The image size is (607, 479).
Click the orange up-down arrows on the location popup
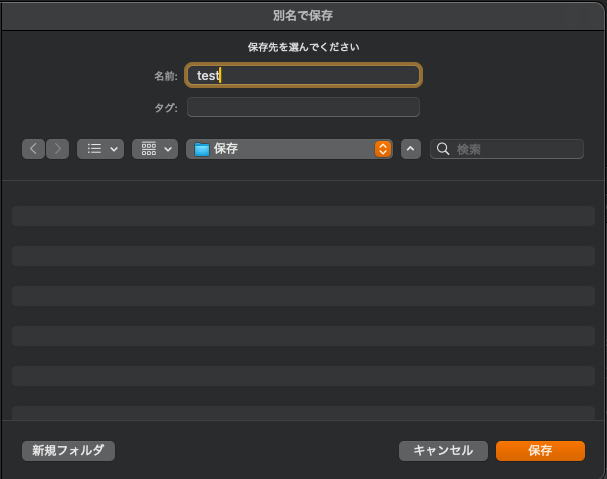(x=383, y=149)
